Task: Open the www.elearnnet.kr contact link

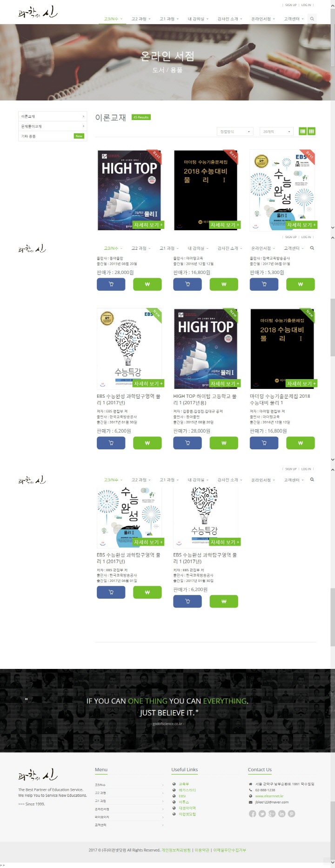Action: (x=269, y=796)
